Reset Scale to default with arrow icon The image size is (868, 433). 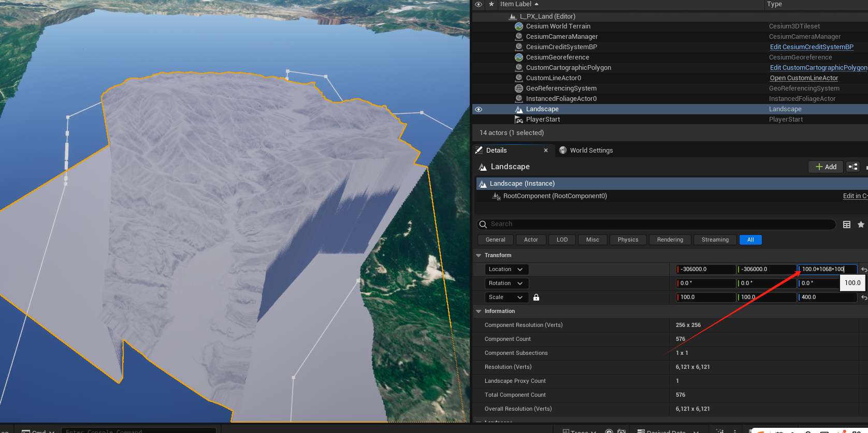[863, 297]
